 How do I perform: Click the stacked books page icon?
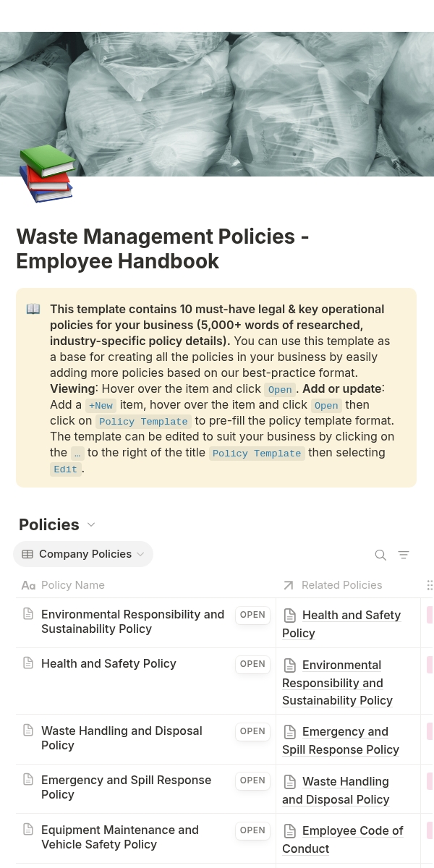[46, 174]
